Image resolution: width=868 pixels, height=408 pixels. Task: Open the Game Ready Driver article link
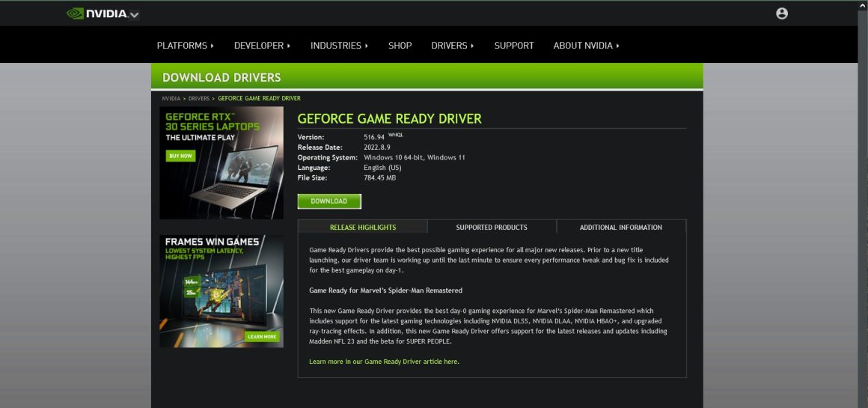(x=384, y=362)
